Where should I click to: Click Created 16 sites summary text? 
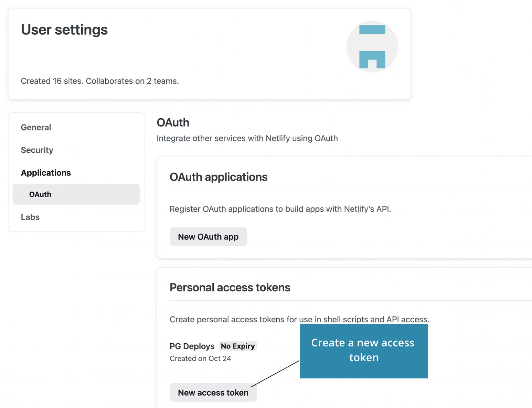pos(100,81)
